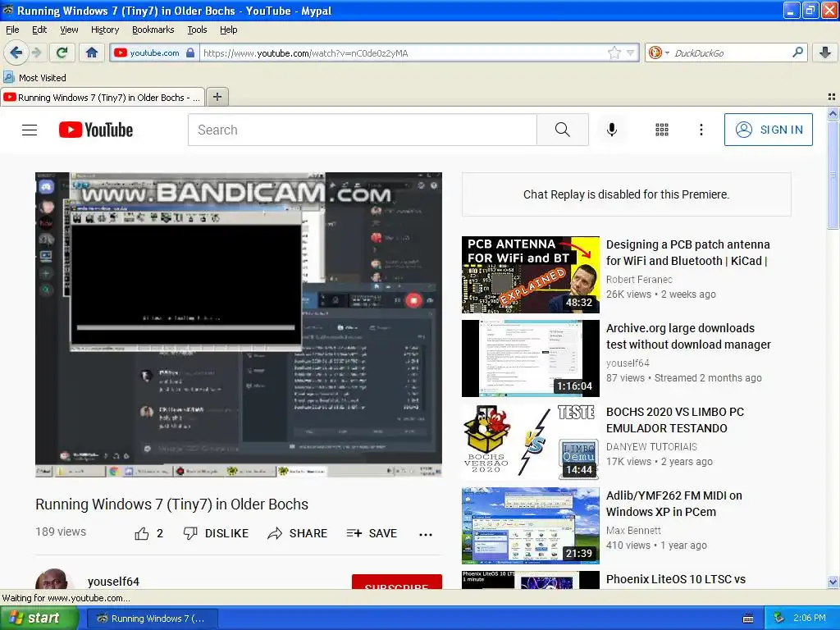Open the File menu
This screenshot has height=630, width=840.
12,30
